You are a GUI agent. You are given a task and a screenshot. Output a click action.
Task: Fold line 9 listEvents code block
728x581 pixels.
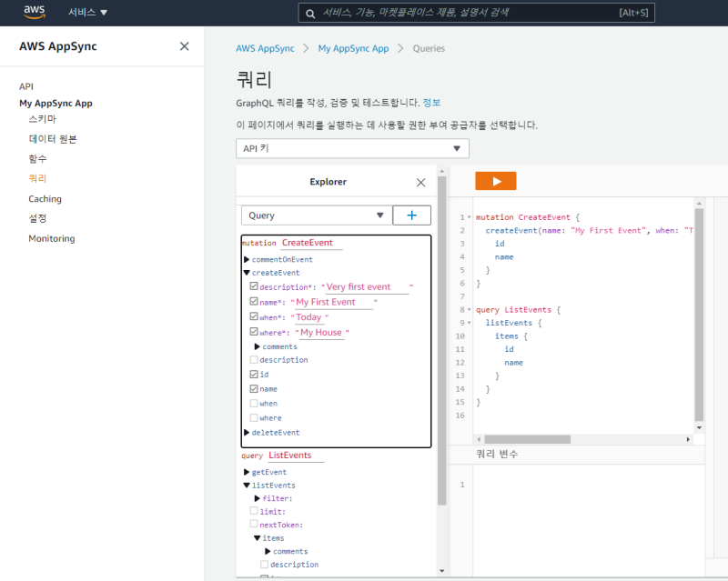470,323
